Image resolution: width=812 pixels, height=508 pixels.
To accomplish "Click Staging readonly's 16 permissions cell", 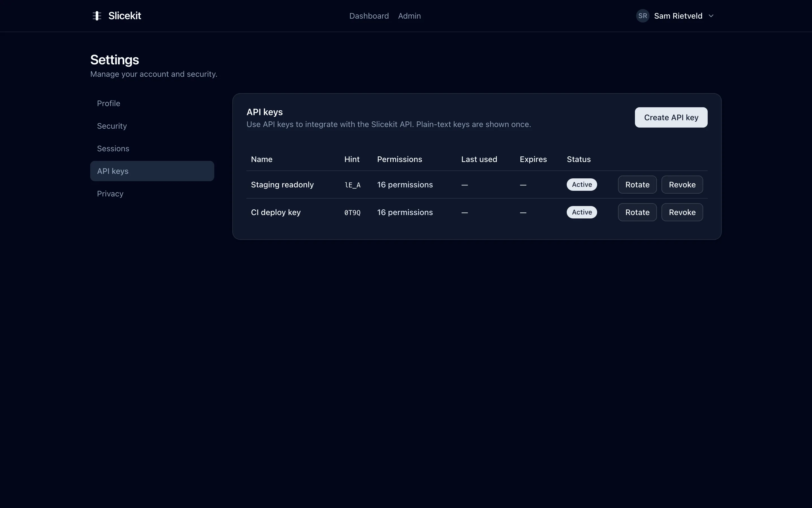I will click(405, 185).
